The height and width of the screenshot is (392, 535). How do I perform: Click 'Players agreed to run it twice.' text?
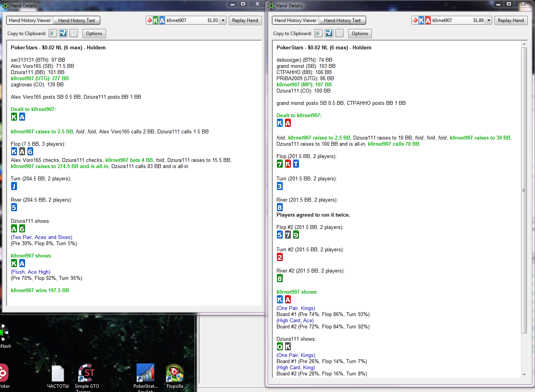click(313, 215)
